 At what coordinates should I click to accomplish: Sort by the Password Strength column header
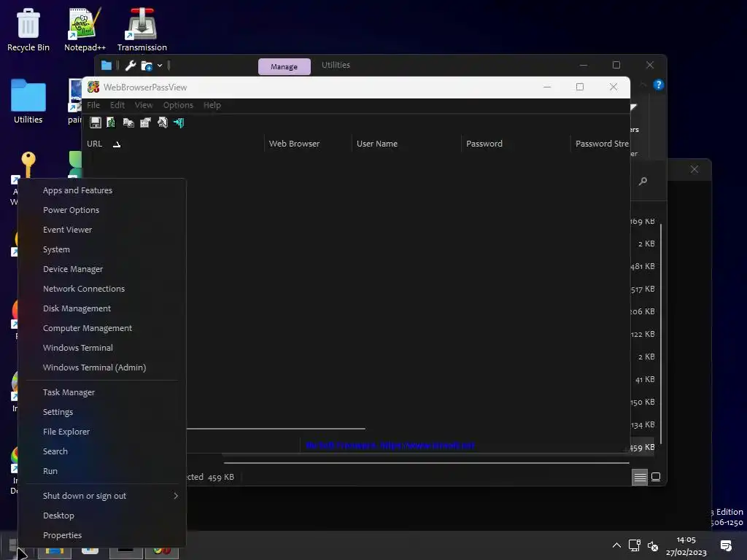pos(601,144)
